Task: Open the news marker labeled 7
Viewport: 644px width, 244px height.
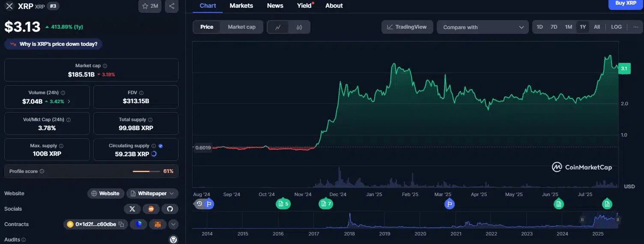Action: [x=325, y=204]
